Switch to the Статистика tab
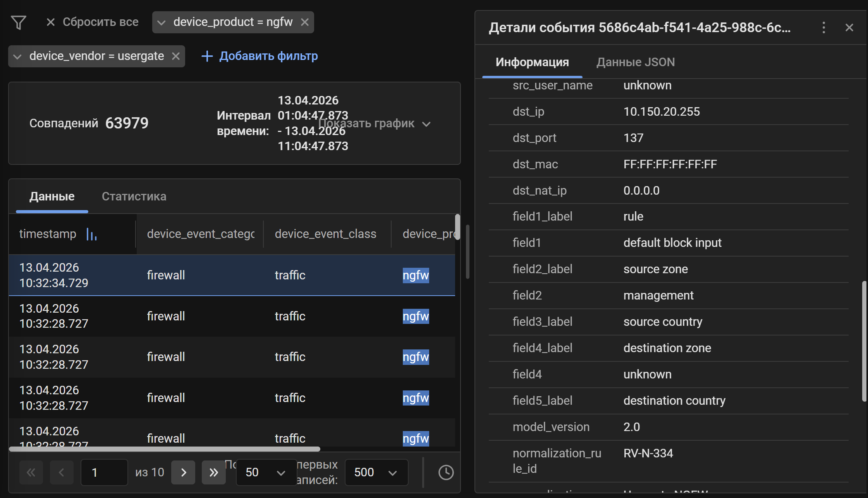The width and height of the screenshot is (868, 498). [x=134, y=196]
